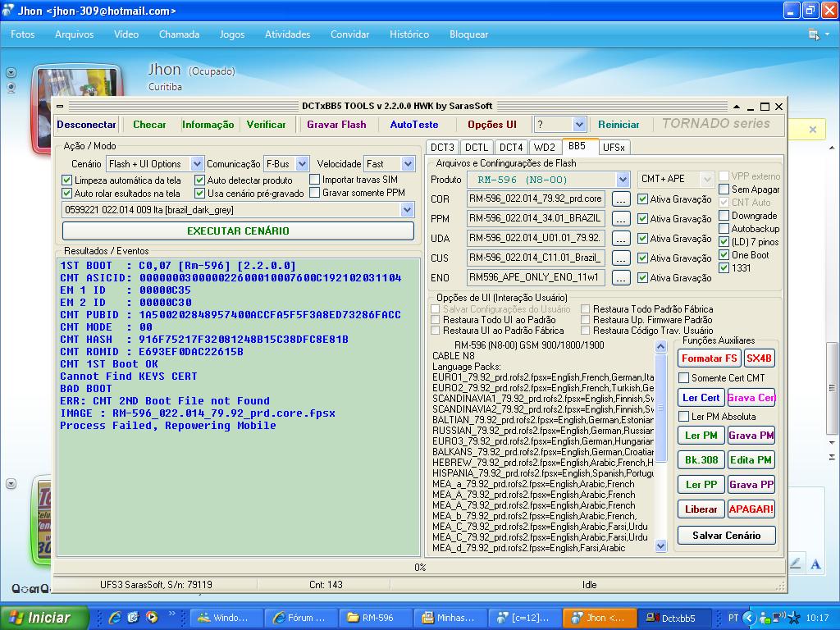Click the Liberar button
This screenshot has height=630, width=840.
click(x=701, y=509)
